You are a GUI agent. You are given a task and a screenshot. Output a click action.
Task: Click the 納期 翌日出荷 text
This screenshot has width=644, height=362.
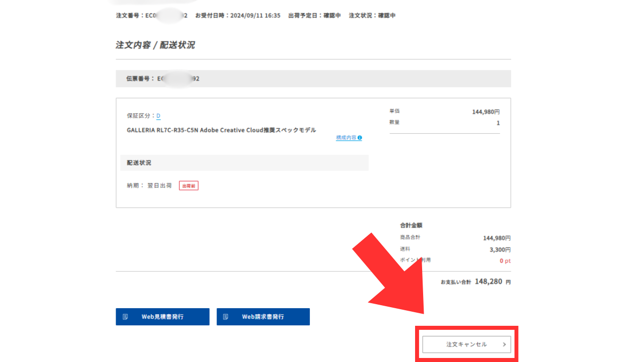pos(149,186)
